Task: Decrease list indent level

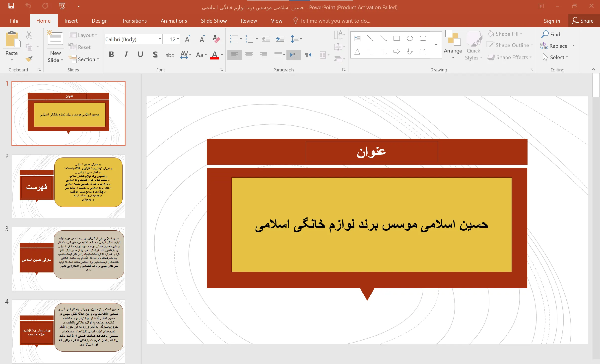Action: [x=266, y=39]
